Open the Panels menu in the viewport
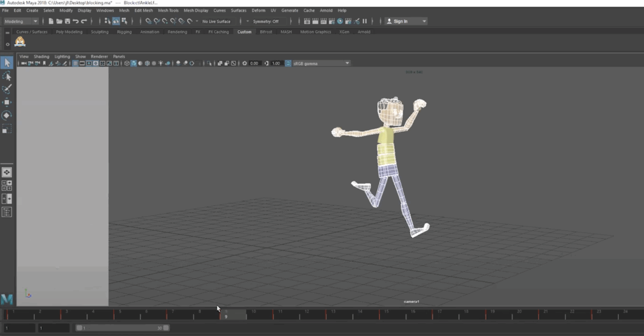The width and height of the screenshot is (644, 336). [x=119, y=56]
